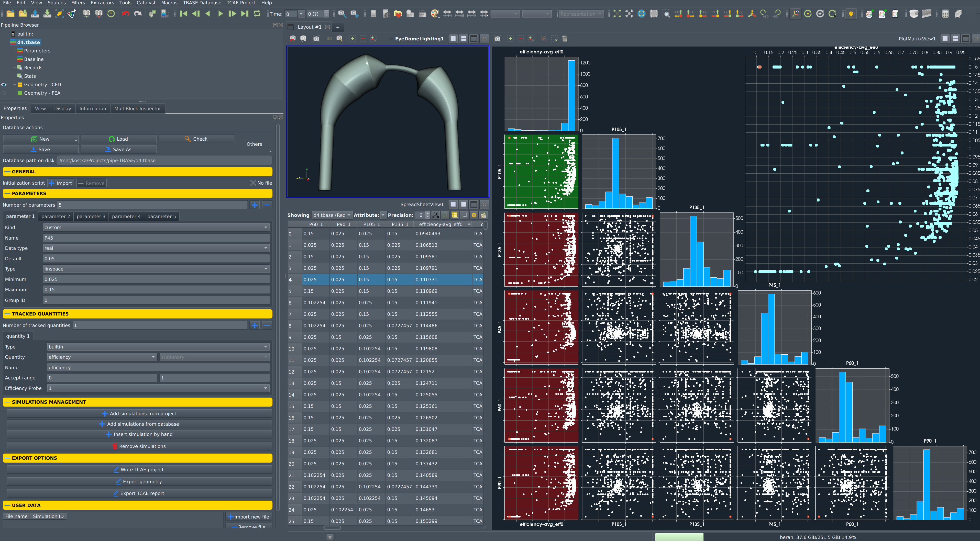Switch to the parameter 3 tab

91,216
